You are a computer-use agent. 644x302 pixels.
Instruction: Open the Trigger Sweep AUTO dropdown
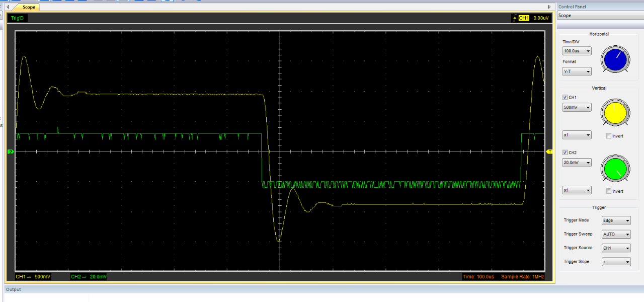pyautogui.click(x=616, y=235)
